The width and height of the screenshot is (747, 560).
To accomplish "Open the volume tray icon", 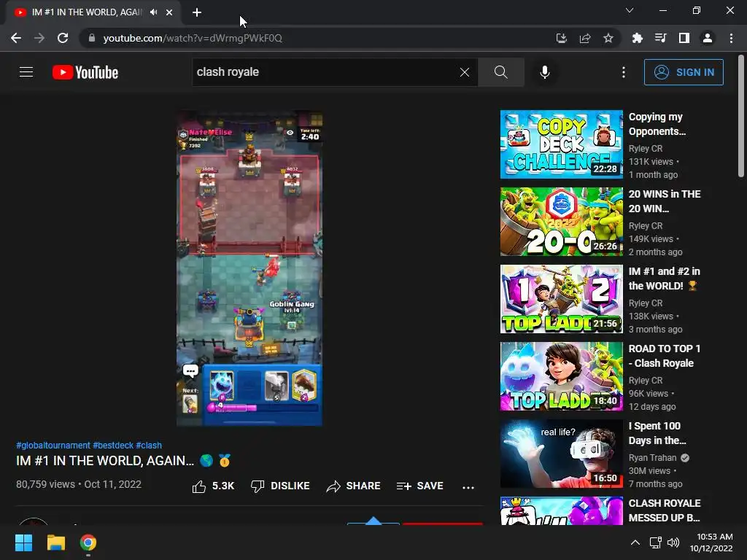I will point(673,542).
